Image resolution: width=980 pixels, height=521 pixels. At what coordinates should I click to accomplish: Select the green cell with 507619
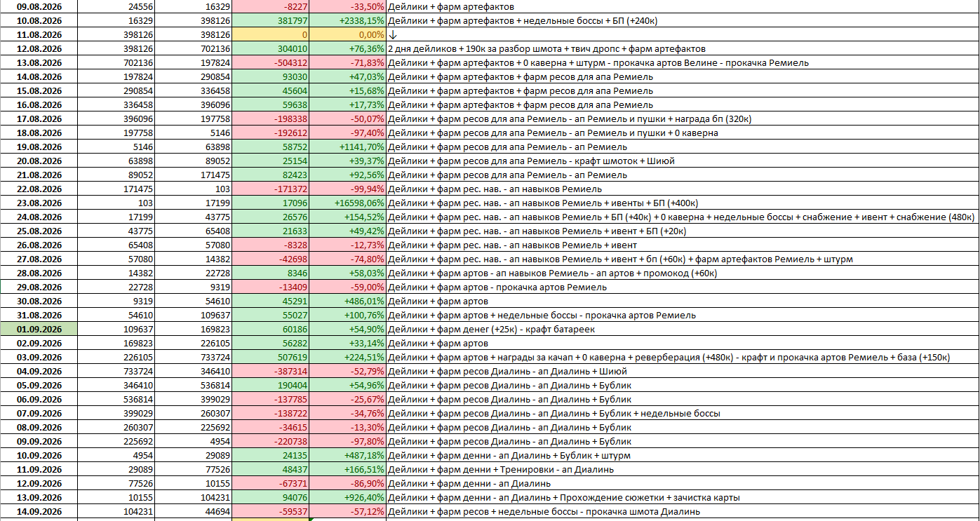point(271,358)
